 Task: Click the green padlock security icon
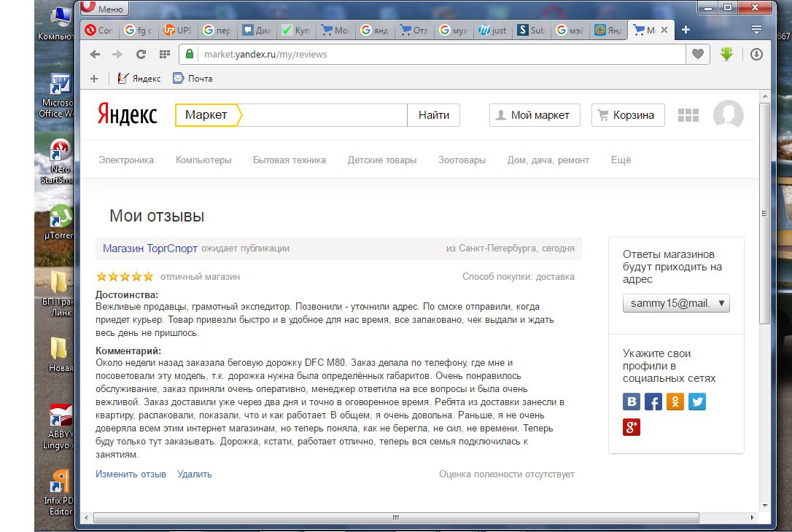(x=190, y=54)
